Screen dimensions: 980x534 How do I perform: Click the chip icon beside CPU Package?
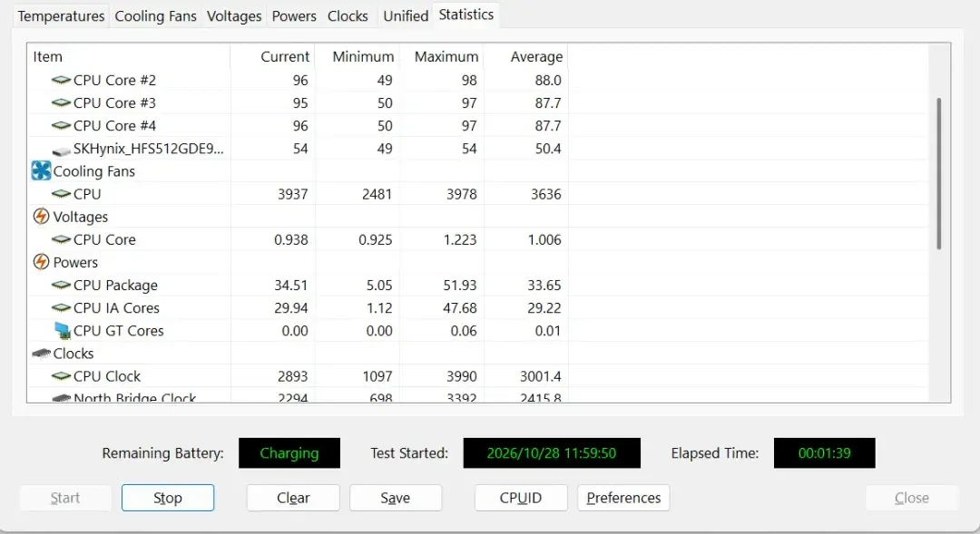coord(61,286)
